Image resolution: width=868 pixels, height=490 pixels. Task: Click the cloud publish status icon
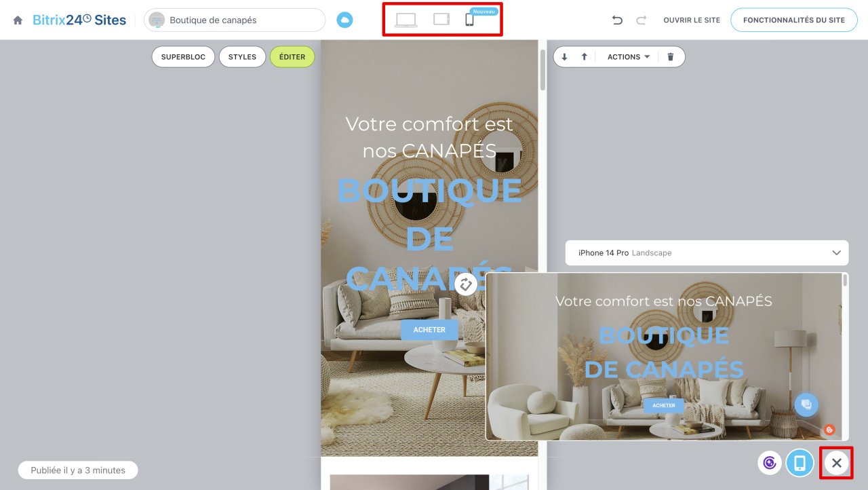[x=345, y=20]
